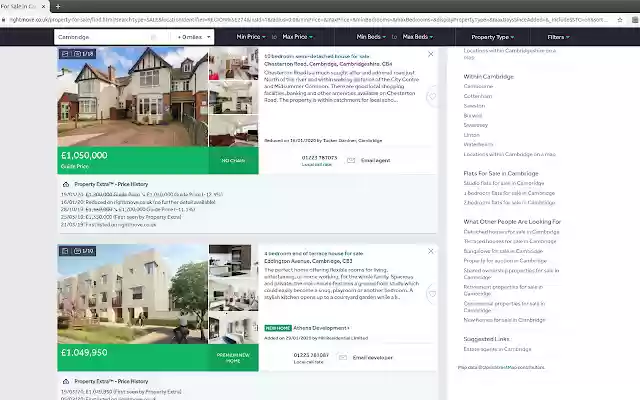Expand the Filters menu
640x400 pixels.
[x=558, y=37]
